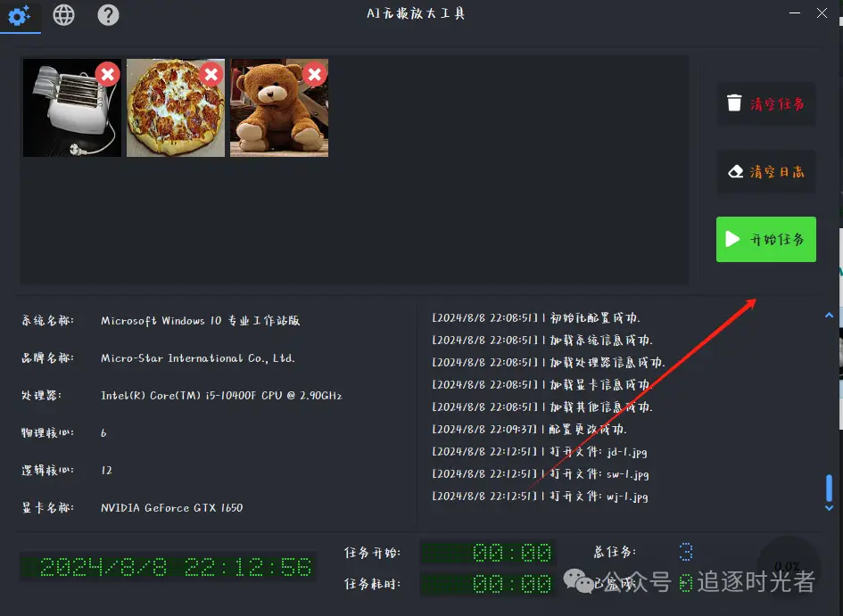This screenshot has width=843, height=616.
Task: Remove the pizza image with its red X
Action: tap(211, 75)
